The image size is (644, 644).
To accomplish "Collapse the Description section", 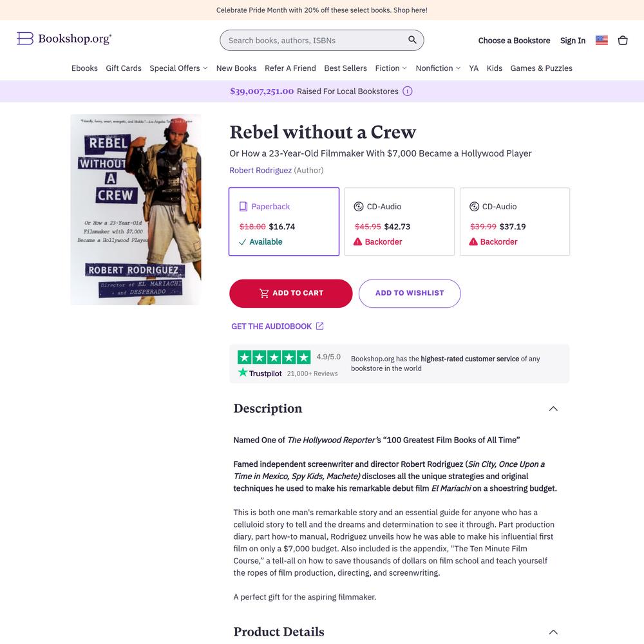I will (x=553, y=409).
